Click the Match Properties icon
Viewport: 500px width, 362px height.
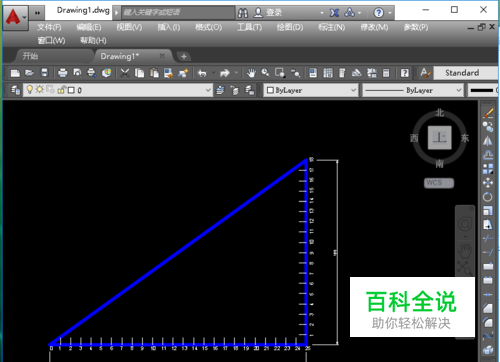(x=183, y=73)
